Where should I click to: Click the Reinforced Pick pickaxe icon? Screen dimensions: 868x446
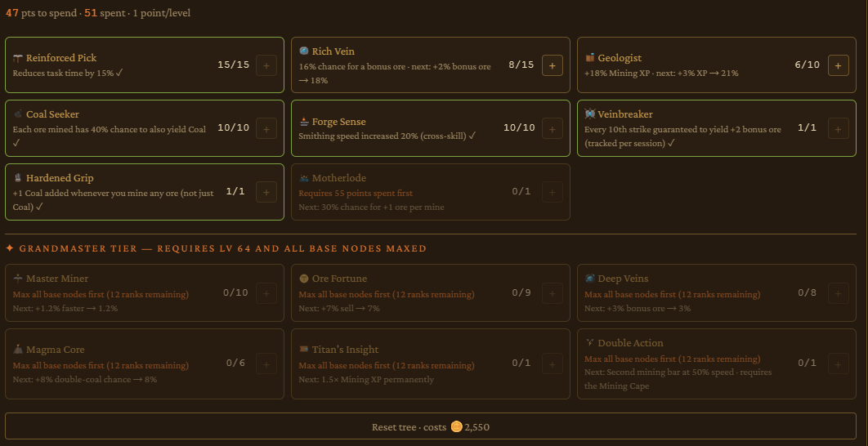pyautogui.click(x=18, y=58)
